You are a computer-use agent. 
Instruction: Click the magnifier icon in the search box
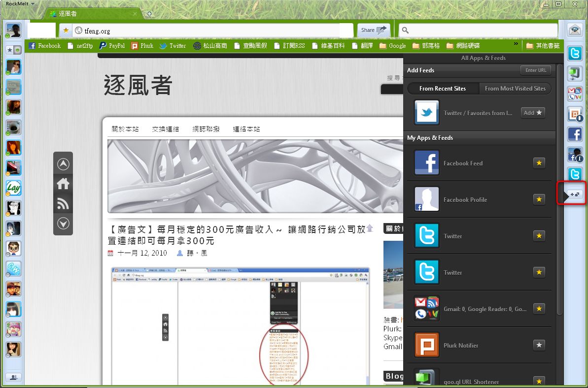point(405,31)
